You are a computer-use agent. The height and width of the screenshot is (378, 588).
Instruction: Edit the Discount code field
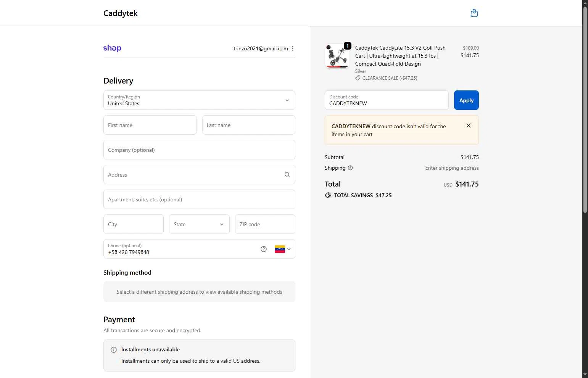[387, 100]
